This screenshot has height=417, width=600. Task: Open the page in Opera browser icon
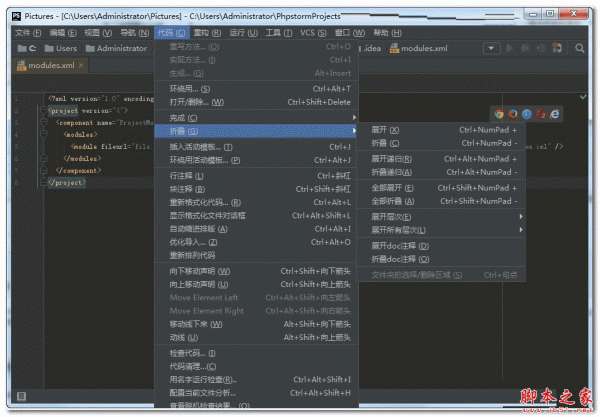(540, 114)
